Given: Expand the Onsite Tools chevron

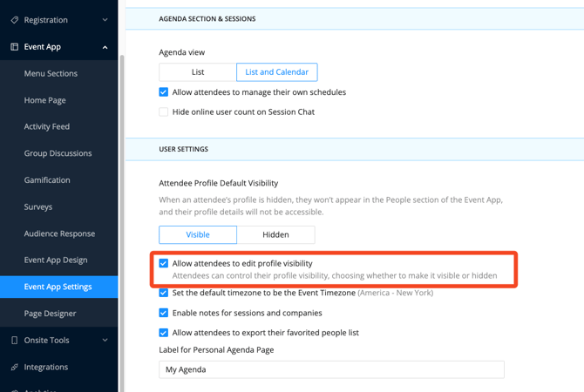Looking at the screenshot, I should pyautogui.click(x=105, y=341).
